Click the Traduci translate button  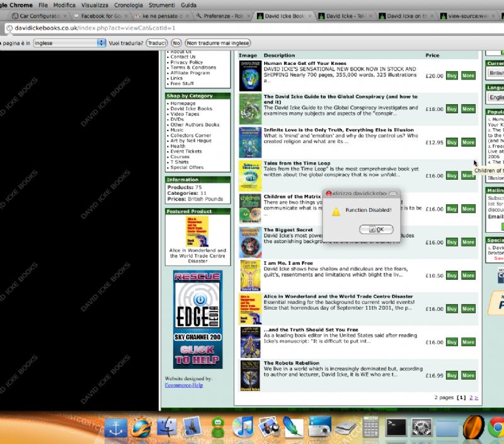[x=157, y=43]
